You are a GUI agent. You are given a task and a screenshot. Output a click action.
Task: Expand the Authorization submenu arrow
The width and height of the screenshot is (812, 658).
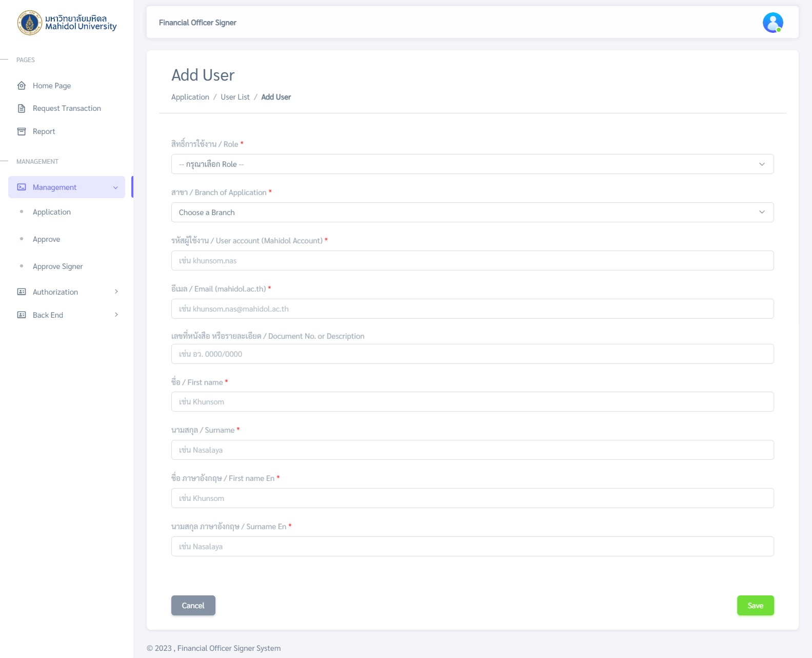pyautogui.click(x=116, y=292)
